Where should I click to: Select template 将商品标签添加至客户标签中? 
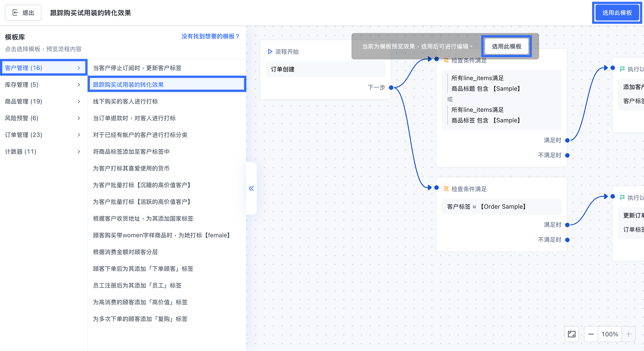[167, 151]
